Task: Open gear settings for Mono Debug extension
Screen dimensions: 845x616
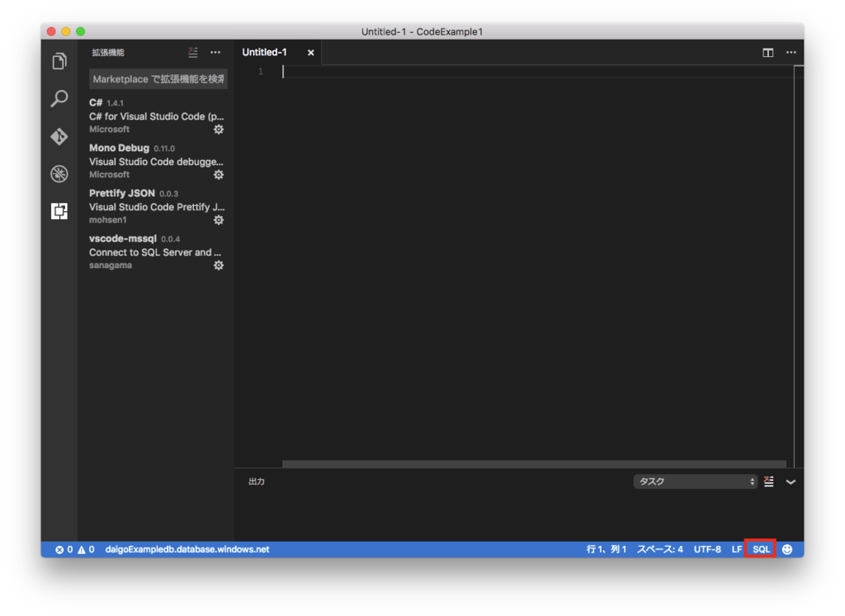Action: [218, 175]
